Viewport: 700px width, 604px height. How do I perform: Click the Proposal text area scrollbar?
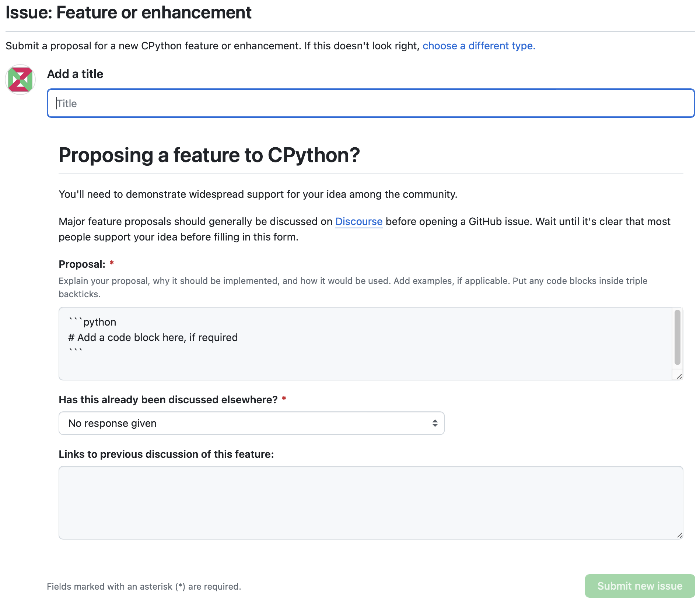click(x=677, y=337)
